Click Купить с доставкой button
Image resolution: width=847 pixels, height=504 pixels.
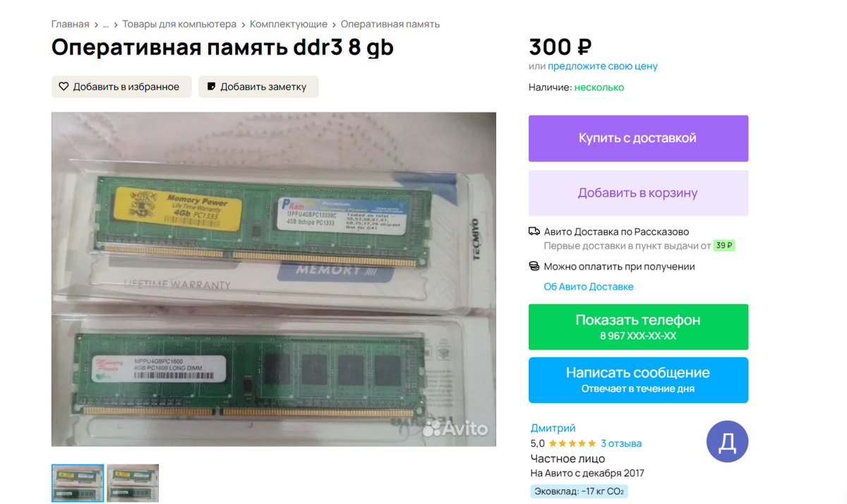tap(638, 138)
